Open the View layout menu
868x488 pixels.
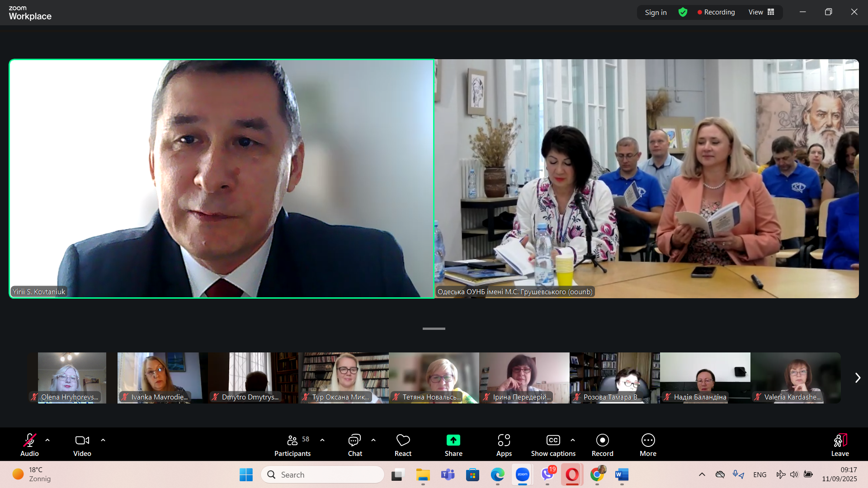tap(761, 12)
